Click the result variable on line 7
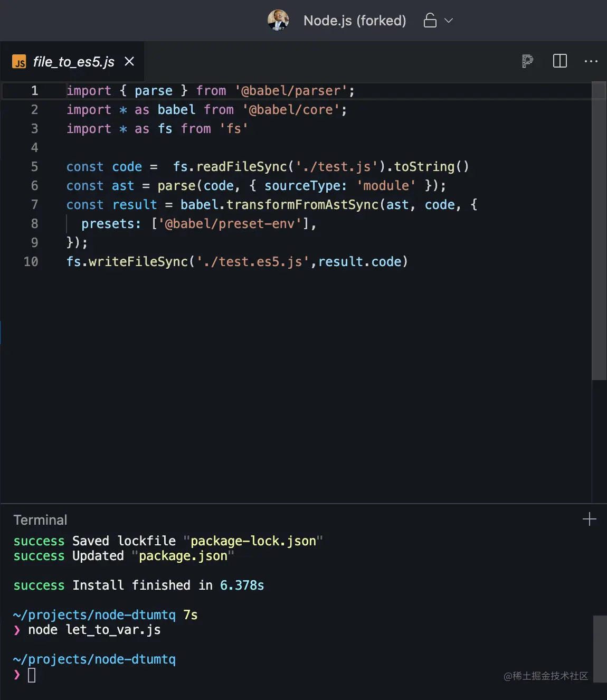 [135, 205]
